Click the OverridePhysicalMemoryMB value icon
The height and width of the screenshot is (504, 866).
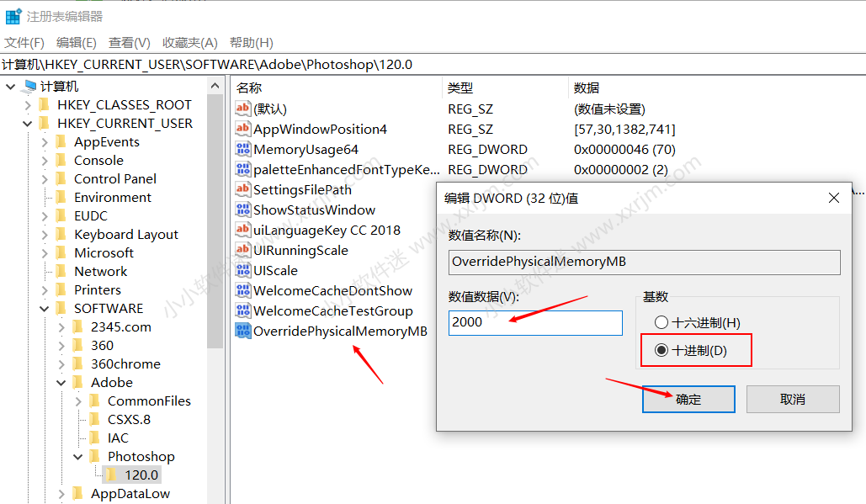[x=243, y=330]
